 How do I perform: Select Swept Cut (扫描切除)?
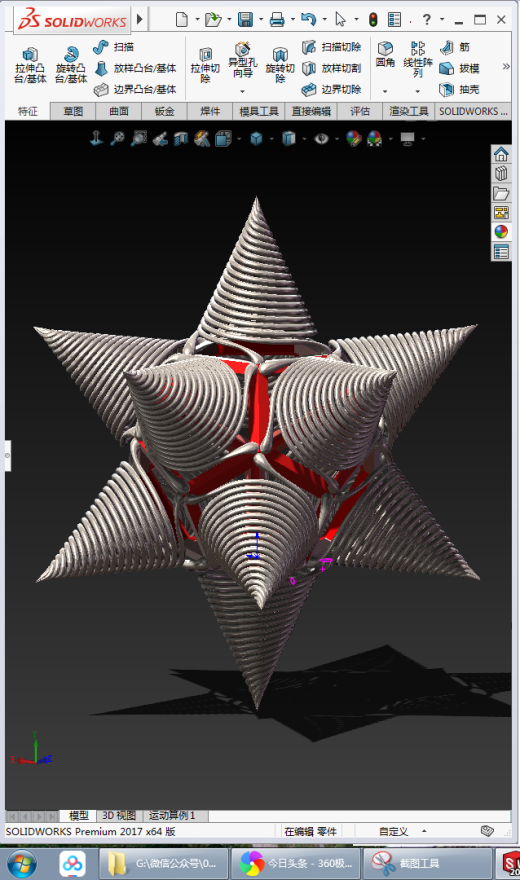[x=332, y=47]
